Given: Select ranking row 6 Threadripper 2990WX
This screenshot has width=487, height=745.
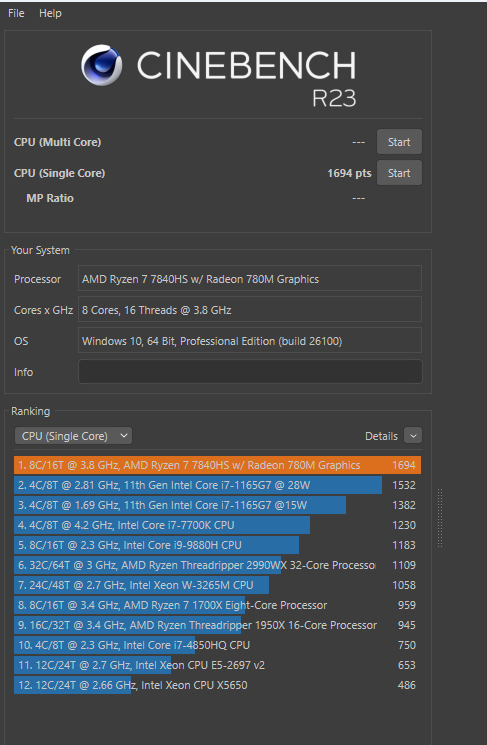Looking at the screenshot, I should (217, 565).
